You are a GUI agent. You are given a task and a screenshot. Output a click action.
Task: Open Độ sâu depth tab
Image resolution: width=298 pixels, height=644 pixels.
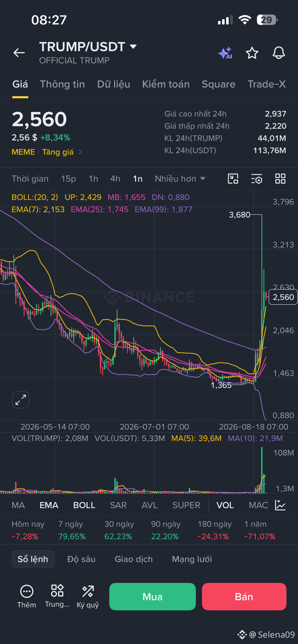[81, 559]
